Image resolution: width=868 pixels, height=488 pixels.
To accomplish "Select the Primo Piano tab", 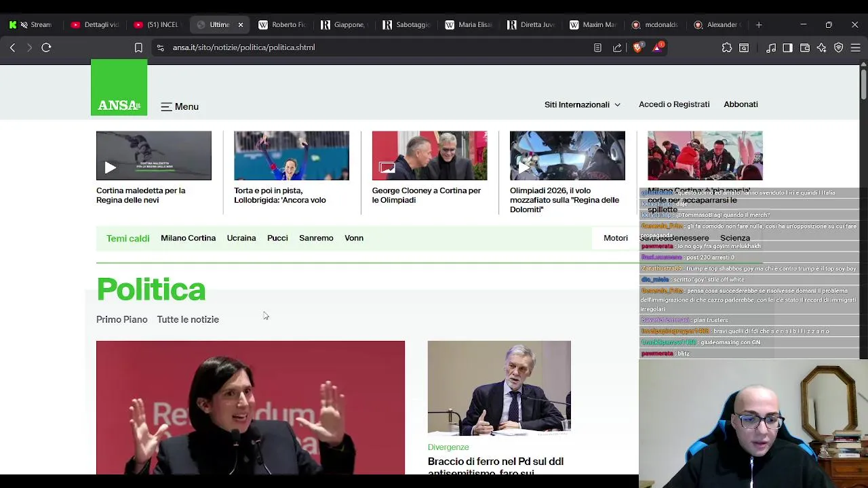I will click(x=122, y=319).
